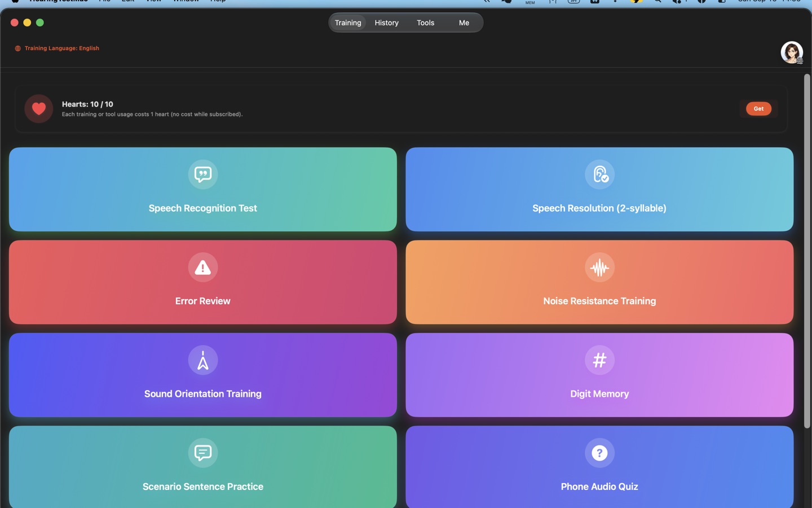Go to the Me tab
Image resolution: width=812 pixels, height=508 pixels.
point(464,23)
